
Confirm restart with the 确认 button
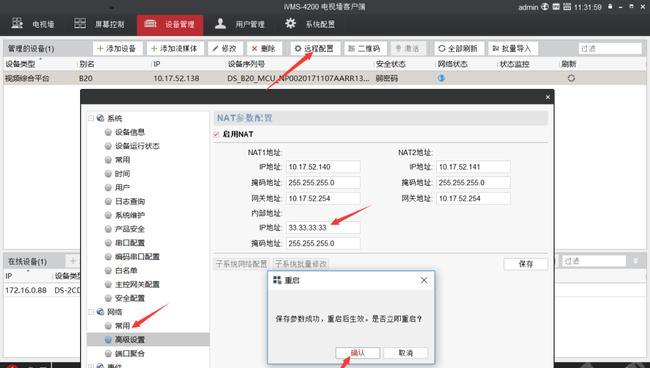pyautogui.click(x=357, y=353)
